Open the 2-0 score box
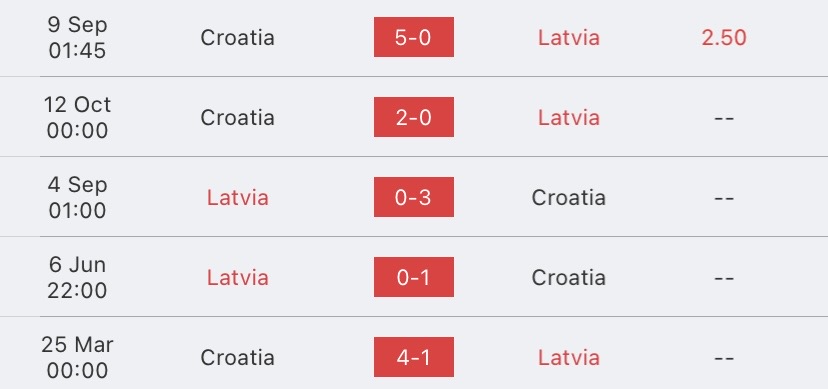The height and width of the screenshot is (389, 828). tap(413, 117)
